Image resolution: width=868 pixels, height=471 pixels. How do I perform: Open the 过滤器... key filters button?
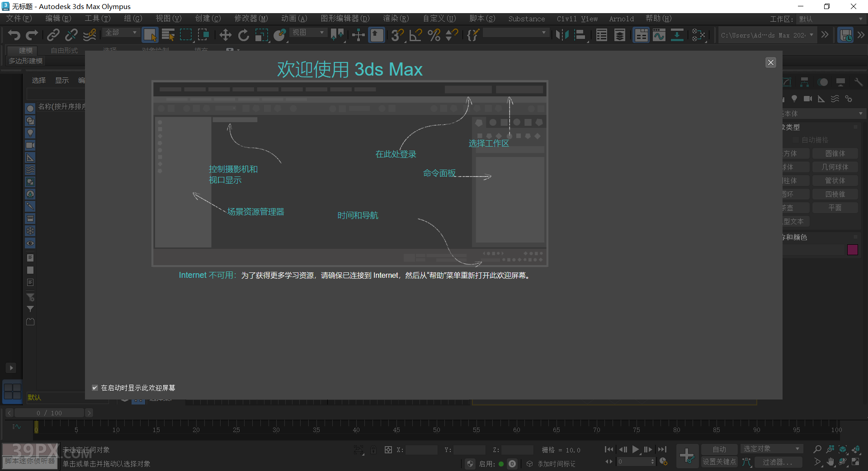tap(778, 462)
